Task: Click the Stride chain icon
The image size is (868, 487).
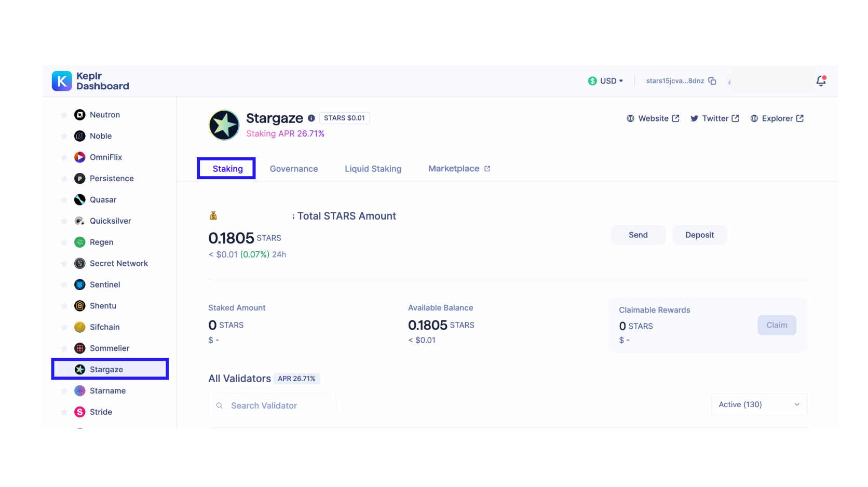Action: (x=79, y=412)
